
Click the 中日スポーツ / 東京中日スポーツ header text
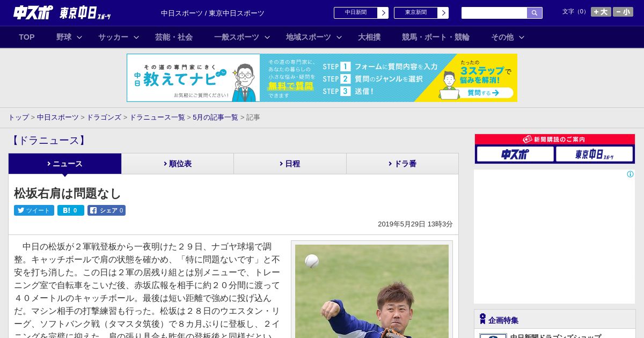tap(213, 13)
